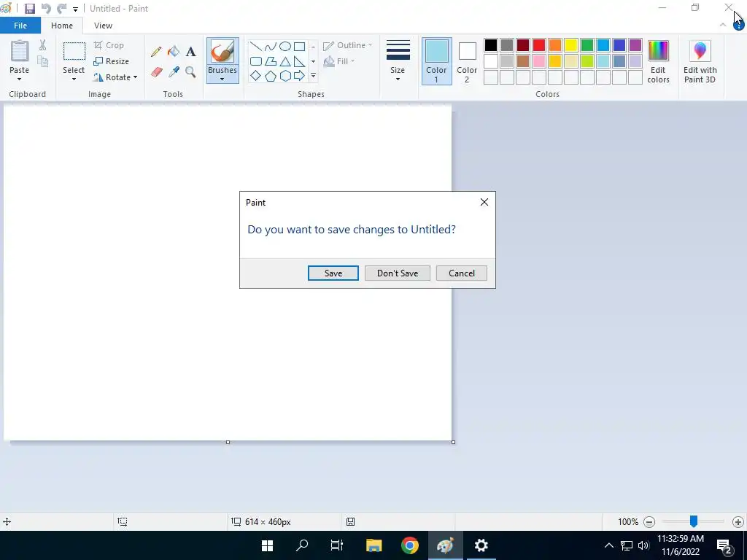Select the Color 1 foreground box
747x560 pixels.
(437, 61)
